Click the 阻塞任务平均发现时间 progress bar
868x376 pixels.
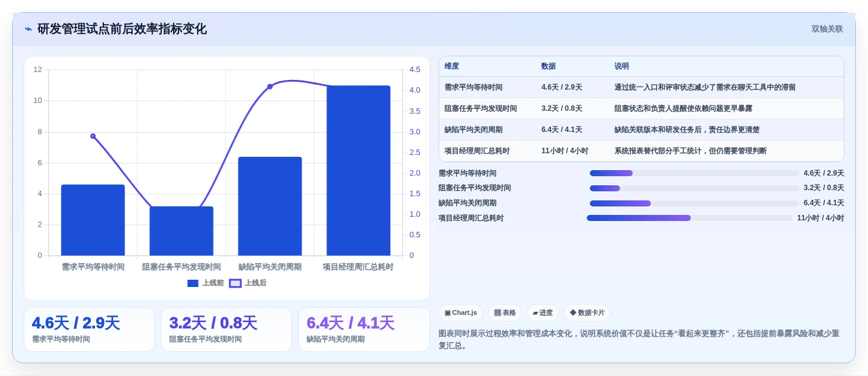click(694, 188)
